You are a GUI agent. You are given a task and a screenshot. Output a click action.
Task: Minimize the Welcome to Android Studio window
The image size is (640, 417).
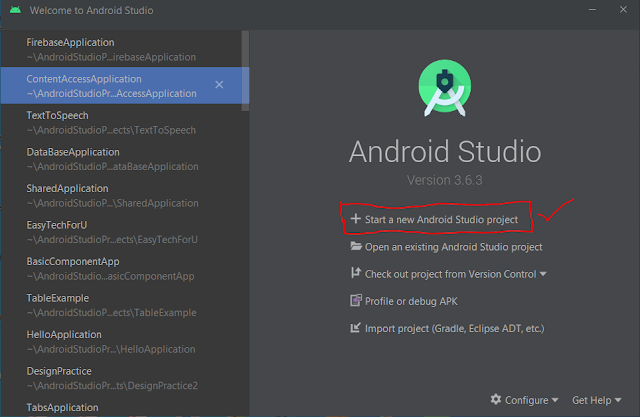[x=592, y=9]
